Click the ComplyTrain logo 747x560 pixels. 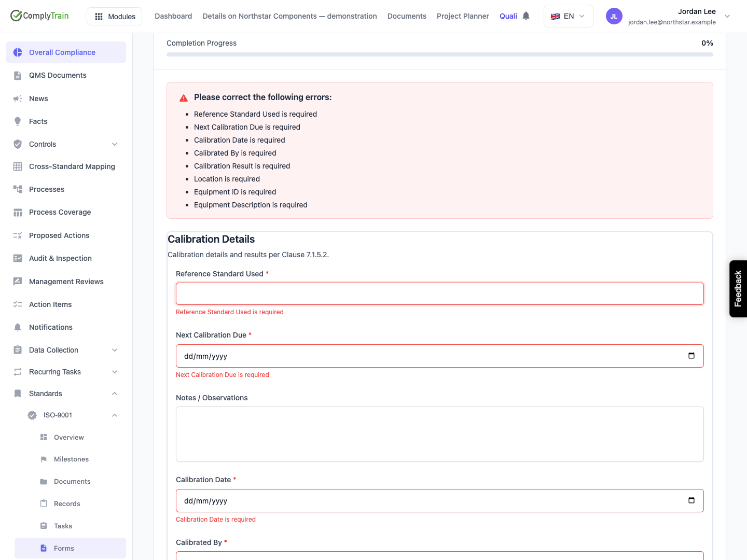point(39,16)
